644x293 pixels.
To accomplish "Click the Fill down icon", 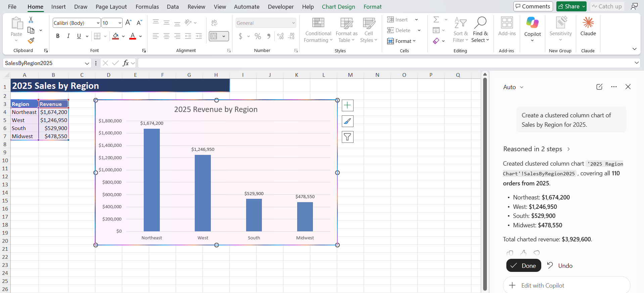I will 436,30.
